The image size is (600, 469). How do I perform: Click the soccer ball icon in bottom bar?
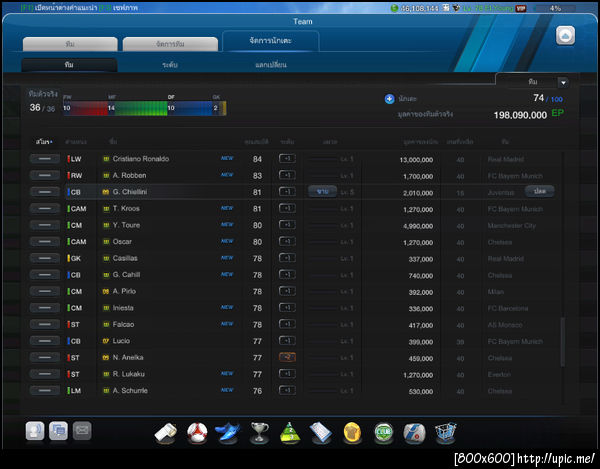(197, 433)
